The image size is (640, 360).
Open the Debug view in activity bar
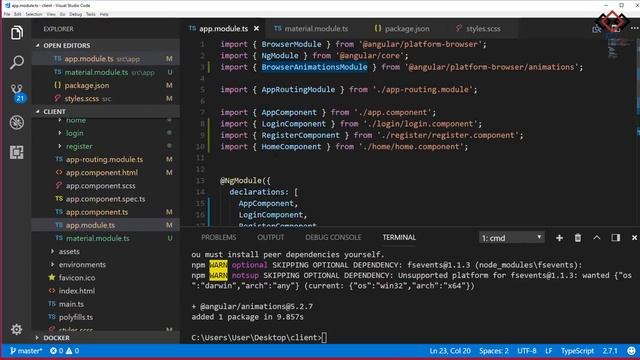(x=17, y=122)
